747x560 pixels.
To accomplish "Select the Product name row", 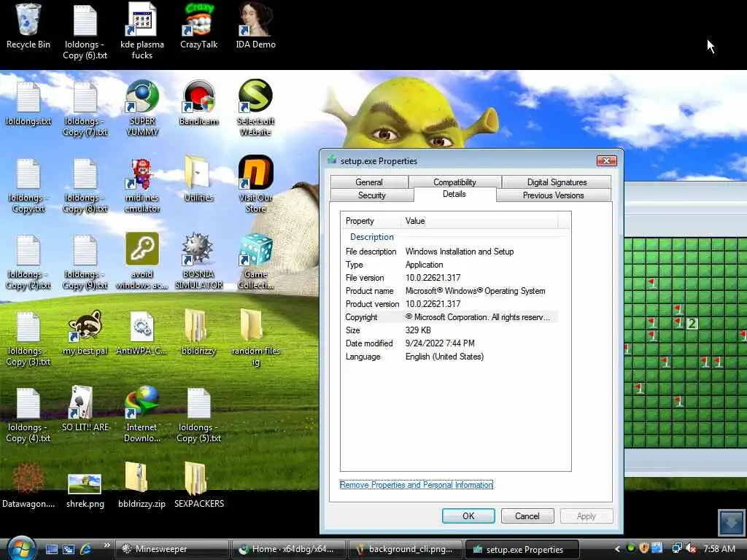I will 449,291.
